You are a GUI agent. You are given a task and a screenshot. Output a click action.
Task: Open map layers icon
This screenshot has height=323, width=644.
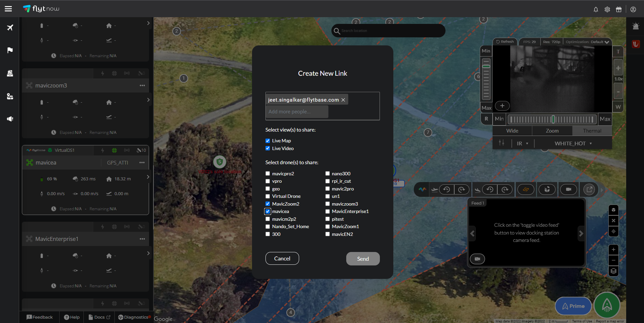pyautogui.click(x=613, y=271)
